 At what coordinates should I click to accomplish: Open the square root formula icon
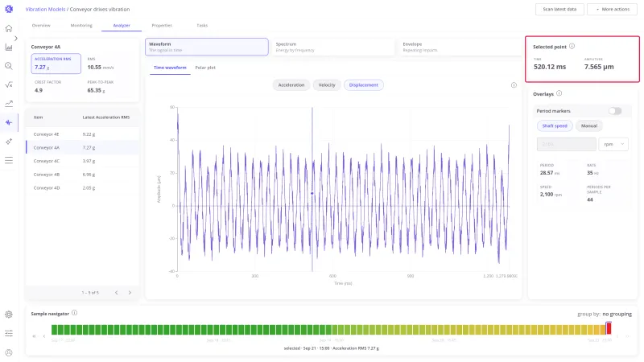(9, 84)
